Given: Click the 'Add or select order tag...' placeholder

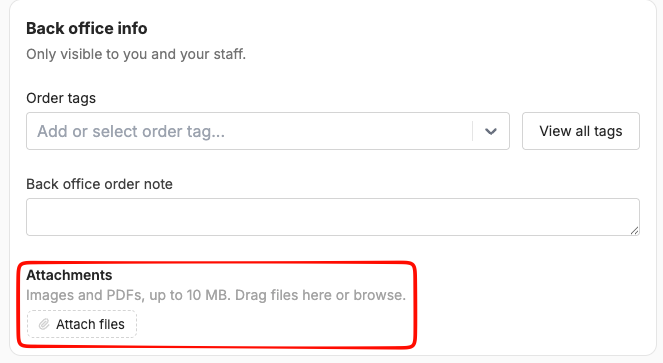Looking at the screenshot, I should click(x=131, y=132).
